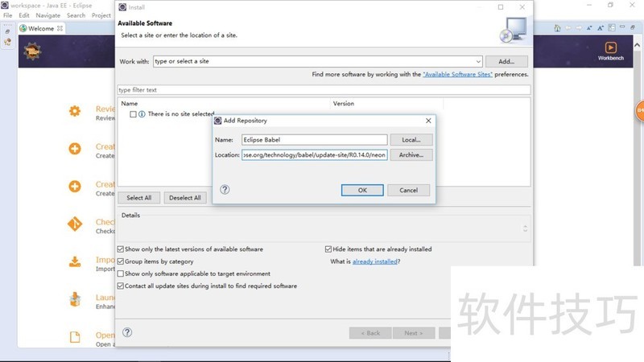
Task: Cancel the Add Repository dialog
Action: pos(409,190)
